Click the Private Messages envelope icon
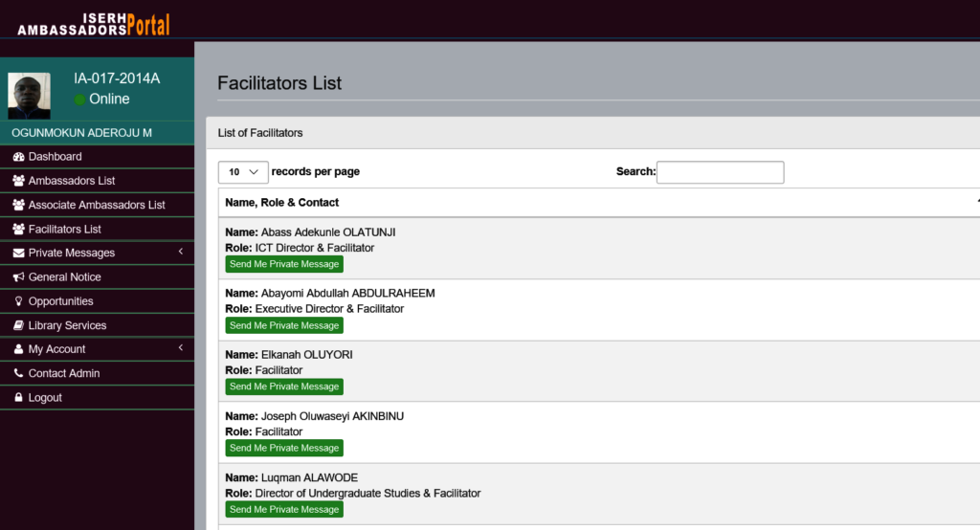The image size is (980, 530). (x=18, y=254)
